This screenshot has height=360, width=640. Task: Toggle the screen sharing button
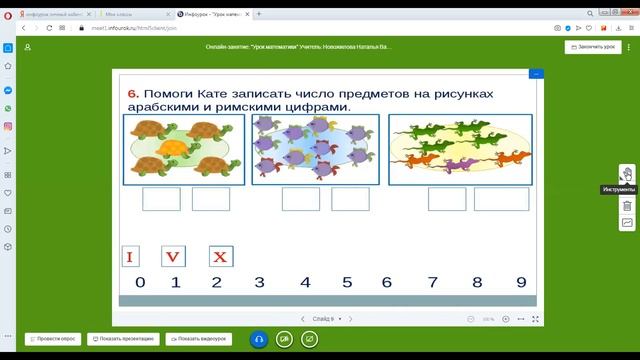tap(309, 339)
